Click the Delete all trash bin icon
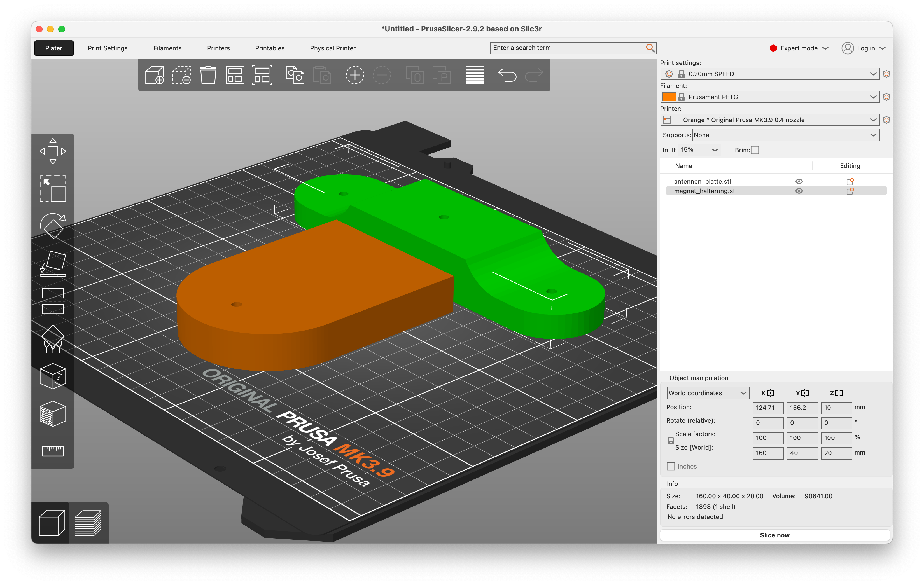Viewport: 924px width, 585px height. (208, 75)
